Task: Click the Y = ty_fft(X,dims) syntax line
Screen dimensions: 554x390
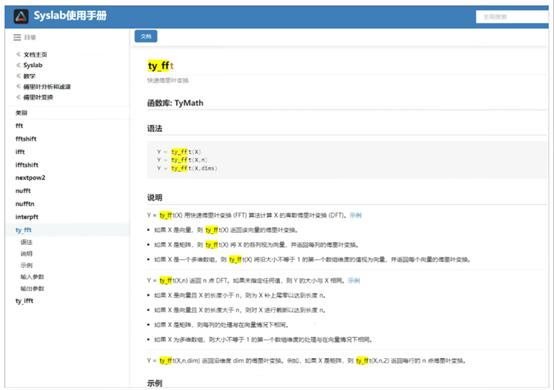Action: pos(187,168)
